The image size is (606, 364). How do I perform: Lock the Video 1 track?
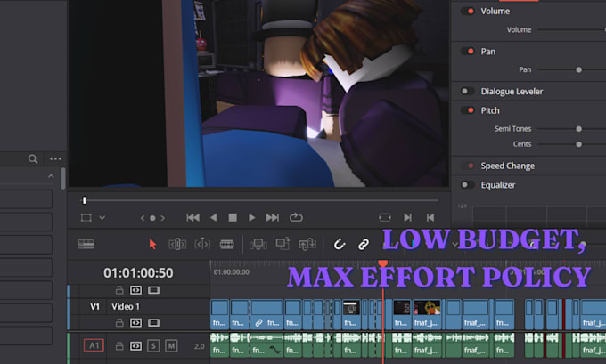pyautogui.click(x=119, y=322)
